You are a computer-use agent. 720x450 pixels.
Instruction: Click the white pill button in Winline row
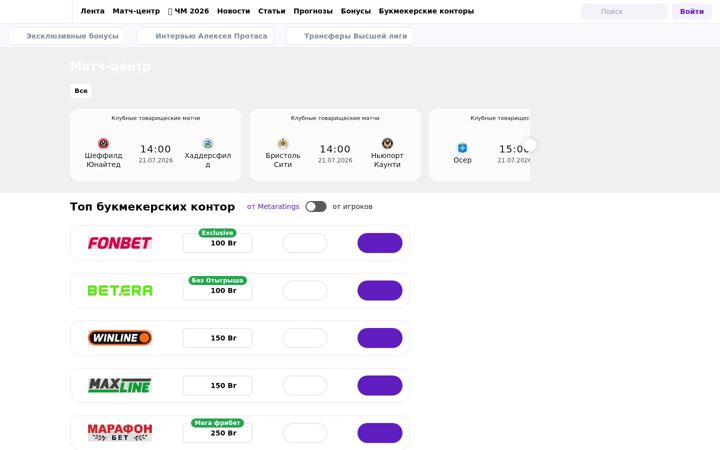click(x=305, y=338)
